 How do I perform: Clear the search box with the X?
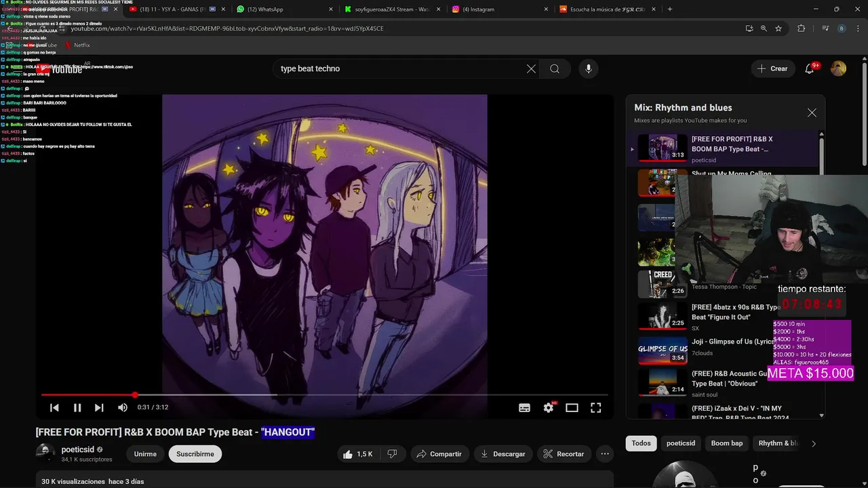tap(531, 68)
